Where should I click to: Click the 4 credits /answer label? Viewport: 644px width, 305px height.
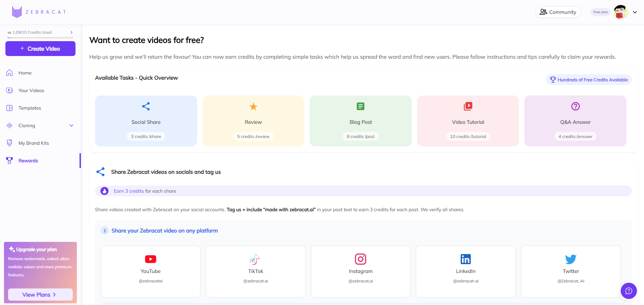point(575,136)
